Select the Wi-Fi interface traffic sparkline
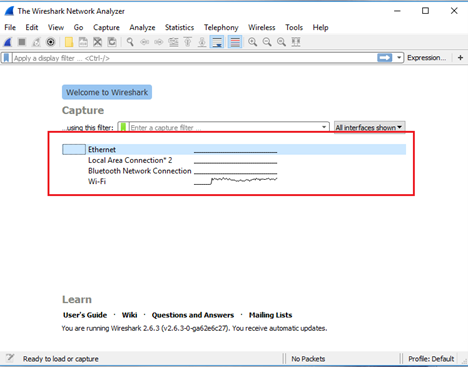 (236, 181)
